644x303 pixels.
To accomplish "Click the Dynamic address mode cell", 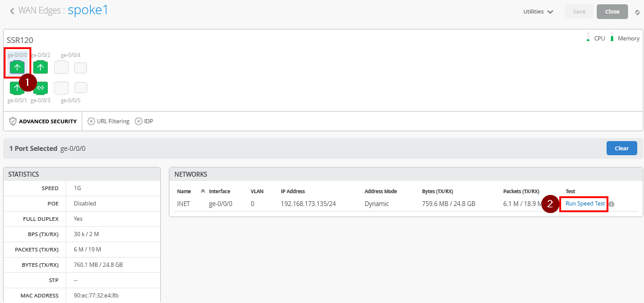I will point(376,204).
